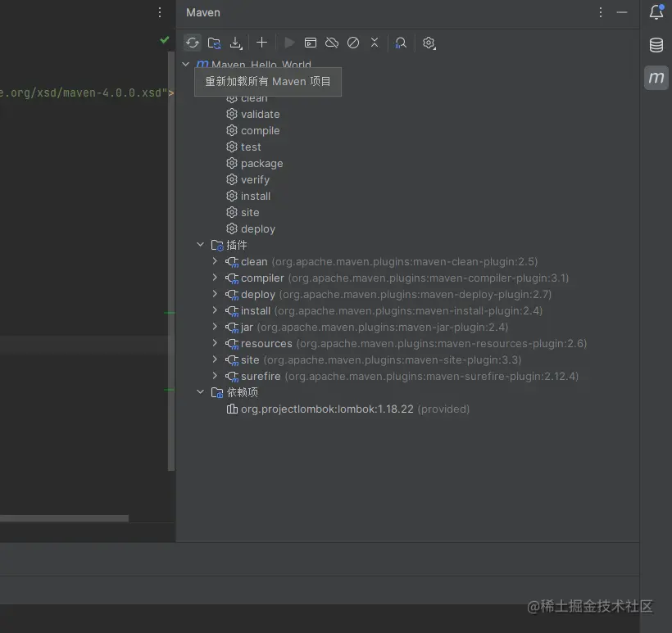The height and width of the screenshot is (633, 672).
Task: Expand the resources plugin node
Action: coord(215,343)
